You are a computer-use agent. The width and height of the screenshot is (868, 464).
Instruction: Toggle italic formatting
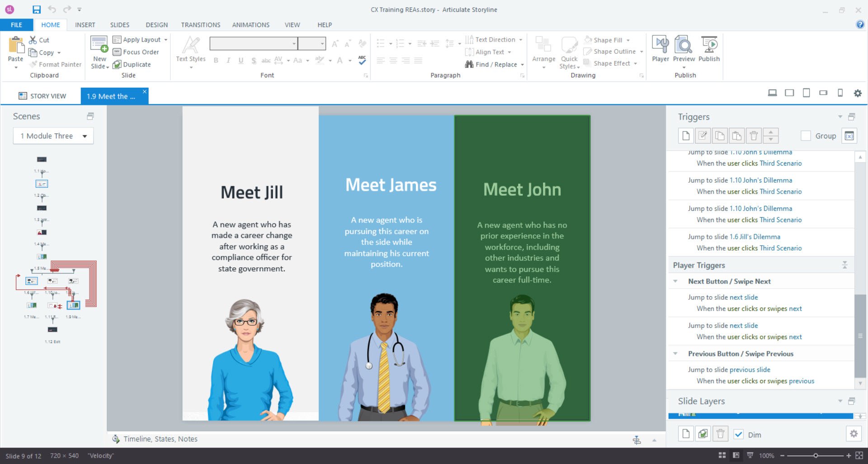click(x=228, y=61)
